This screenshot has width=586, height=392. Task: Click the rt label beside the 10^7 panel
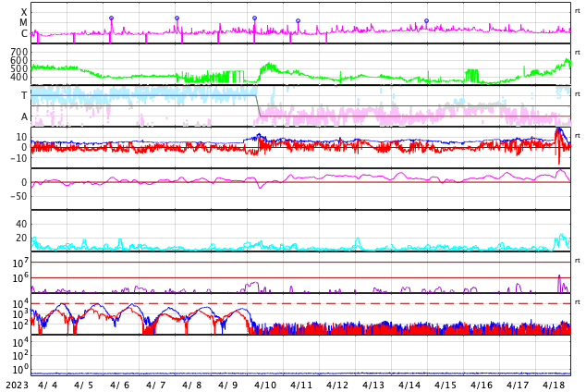[x=577, y=261]
